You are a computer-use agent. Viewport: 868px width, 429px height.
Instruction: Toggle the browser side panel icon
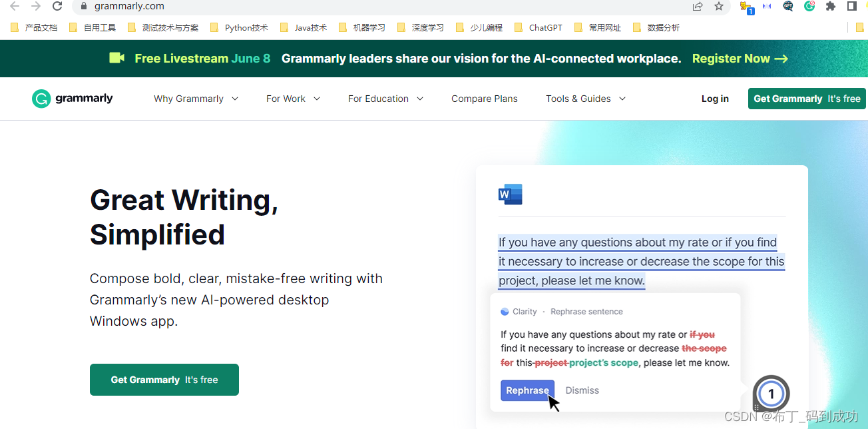click(851, 6)
